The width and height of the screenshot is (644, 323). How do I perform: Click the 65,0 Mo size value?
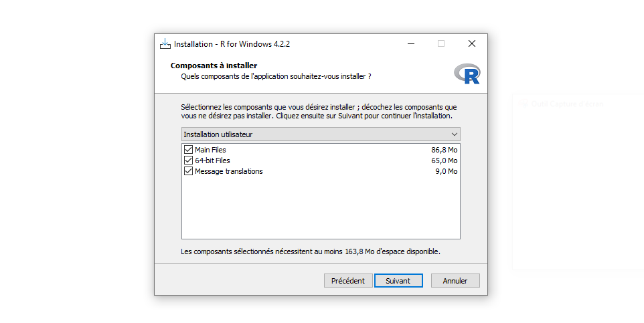click(445, 160)
